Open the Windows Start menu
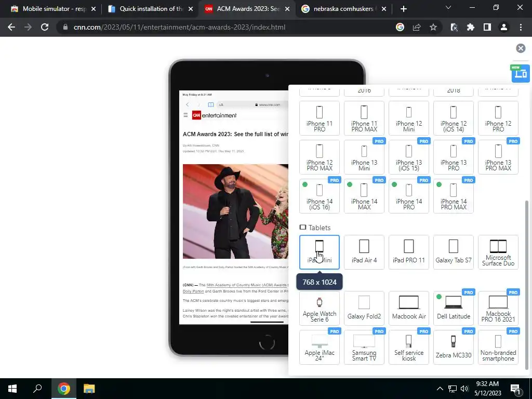The image size is (532, 399). [x=12, y=389]
